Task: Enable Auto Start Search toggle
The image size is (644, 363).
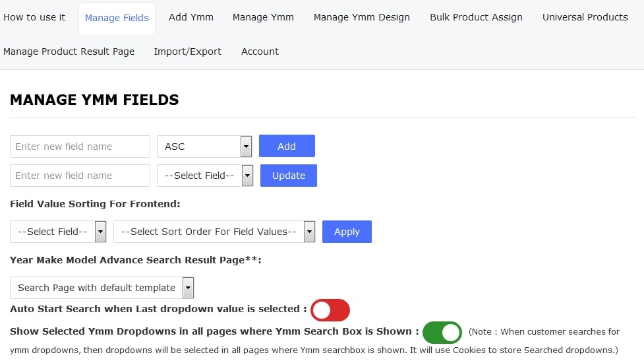Action: [x=330, y=310]
